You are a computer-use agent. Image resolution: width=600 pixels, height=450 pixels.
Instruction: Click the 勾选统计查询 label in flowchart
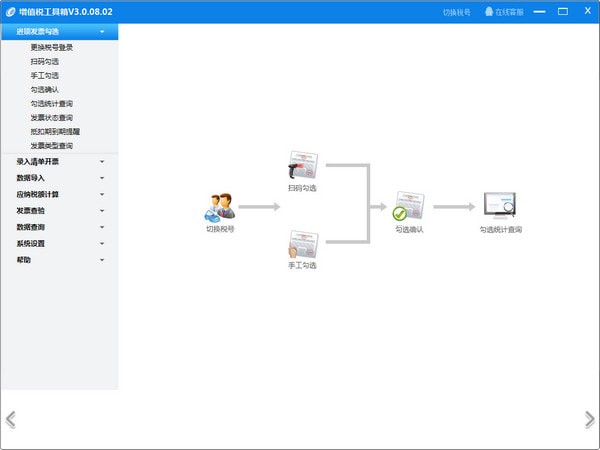pos(501,229)
